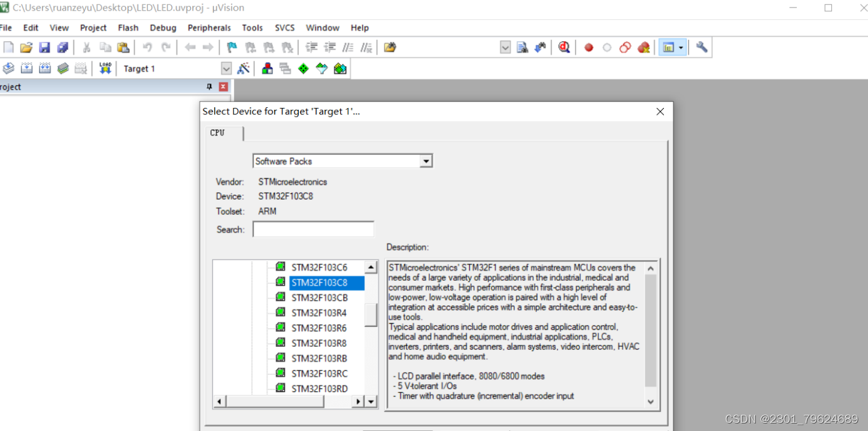Open Project menu
The width and height of the screenshot is (868, 431).
coord(94,27)
